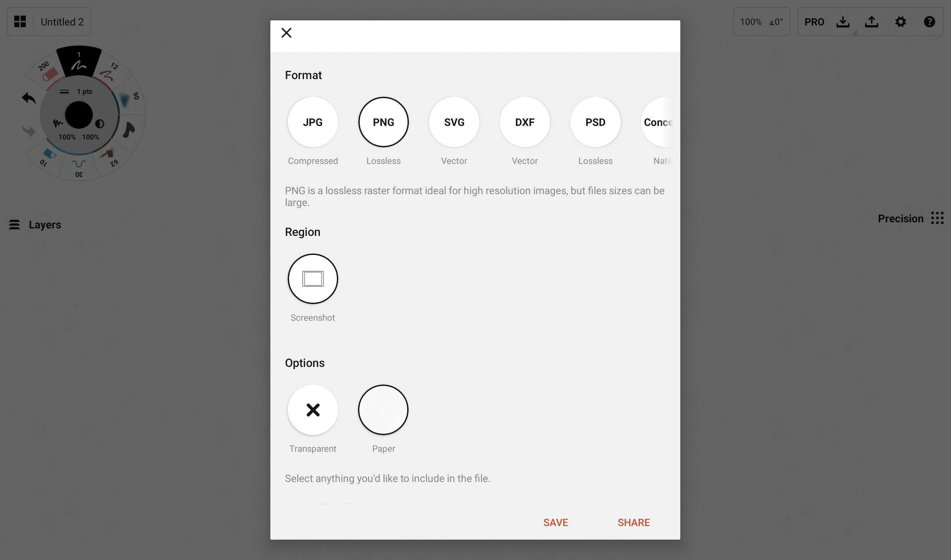This screenshot has width=951, height=560.
Task: Click the Layers panel icon
Action: click(14, 223)
